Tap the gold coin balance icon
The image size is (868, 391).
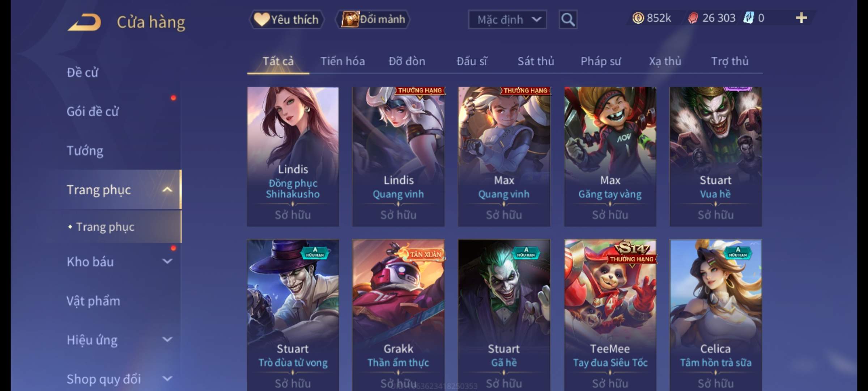click(638, 18)
